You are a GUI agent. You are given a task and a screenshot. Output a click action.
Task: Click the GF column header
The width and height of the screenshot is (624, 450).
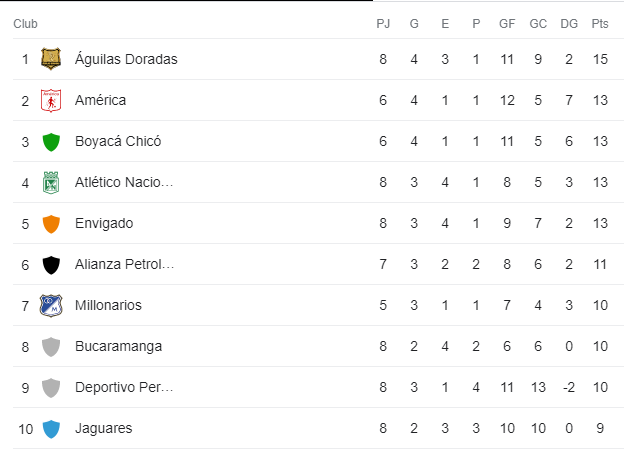(x=507, y=24)
